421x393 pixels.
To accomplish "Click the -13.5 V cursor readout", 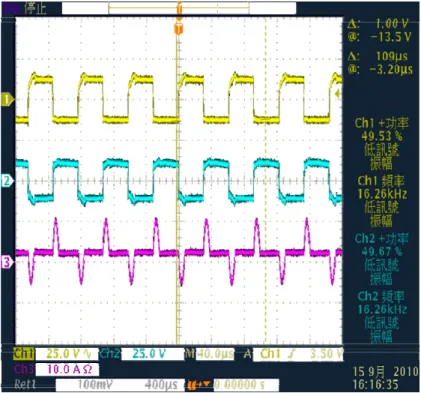I will (x=391, y=37).
